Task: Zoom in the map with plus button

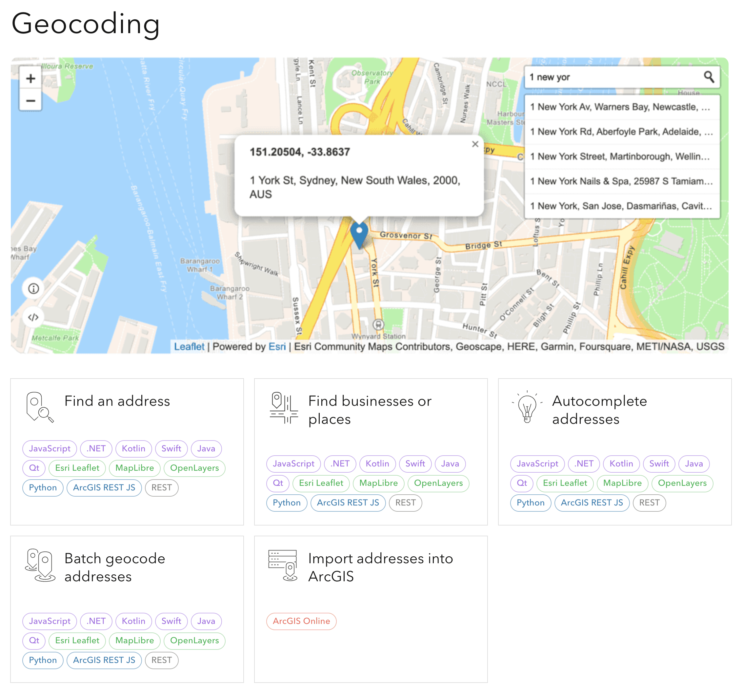Action: (x=30, y=78)
